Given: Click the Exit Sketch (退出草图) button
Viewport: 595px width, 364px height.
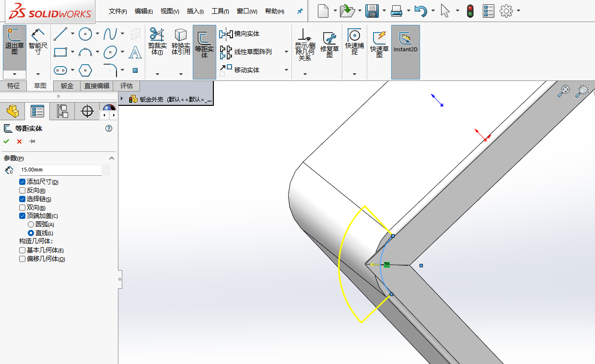Looking at the screenshot, I should click(x=14, y=41).
